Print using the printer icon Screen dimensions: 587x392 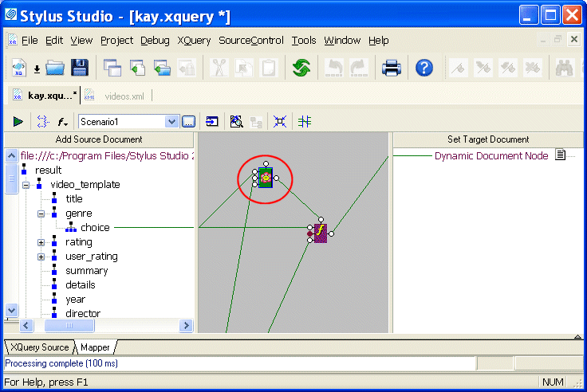pyautogui.click(x=391, y=69)
